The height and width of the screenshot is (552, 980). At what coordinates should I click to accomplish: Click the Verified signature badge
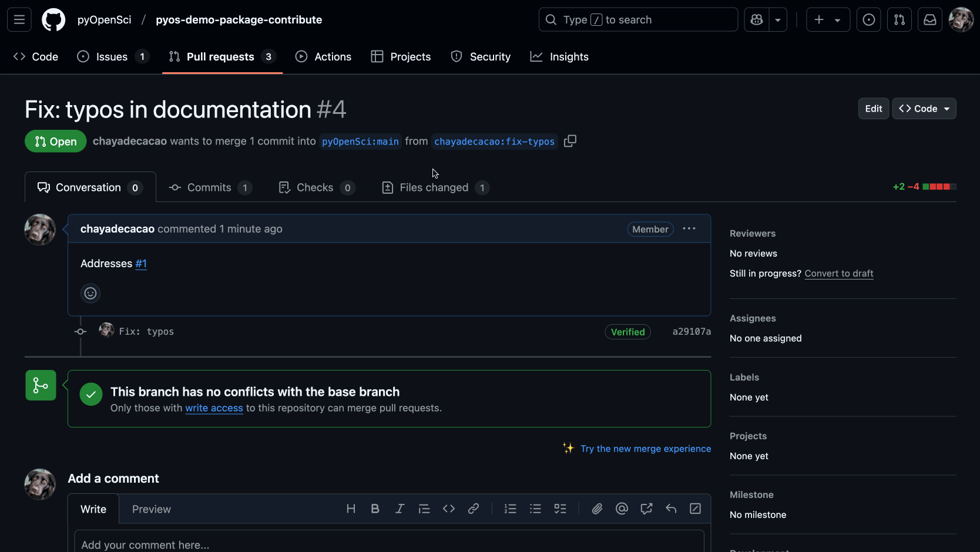[x=627, y=332]
